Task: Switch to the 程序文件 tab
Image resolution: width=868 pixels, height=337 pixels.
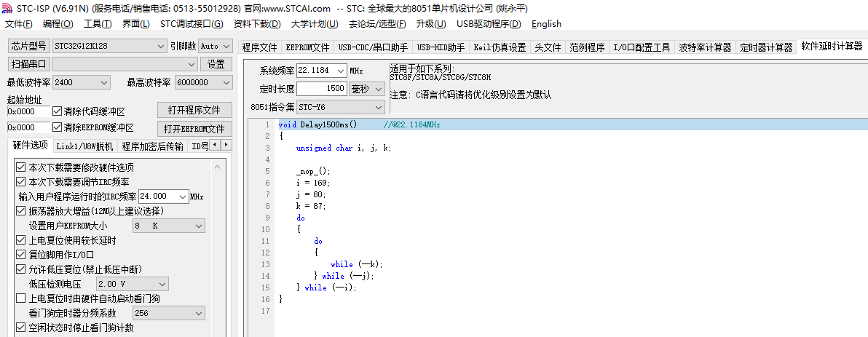Action: click(260, 47)
